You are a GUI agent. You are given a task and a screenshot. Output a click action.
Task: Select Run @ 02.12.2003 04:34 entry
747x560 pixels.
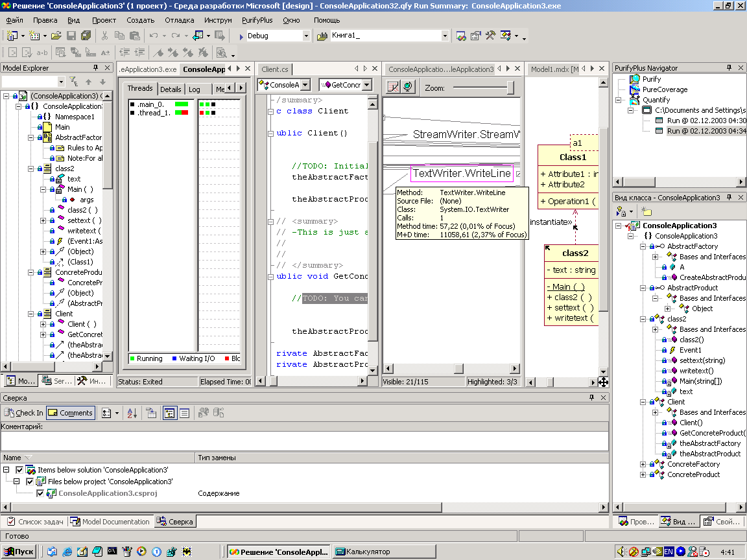(x=706, y=131)
